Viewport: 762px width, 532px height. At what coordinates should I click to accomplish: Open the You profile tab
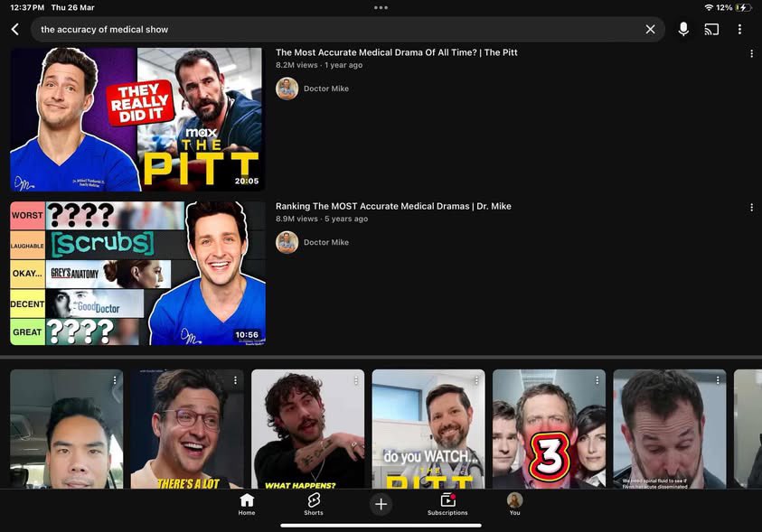[x=514, y=504]
